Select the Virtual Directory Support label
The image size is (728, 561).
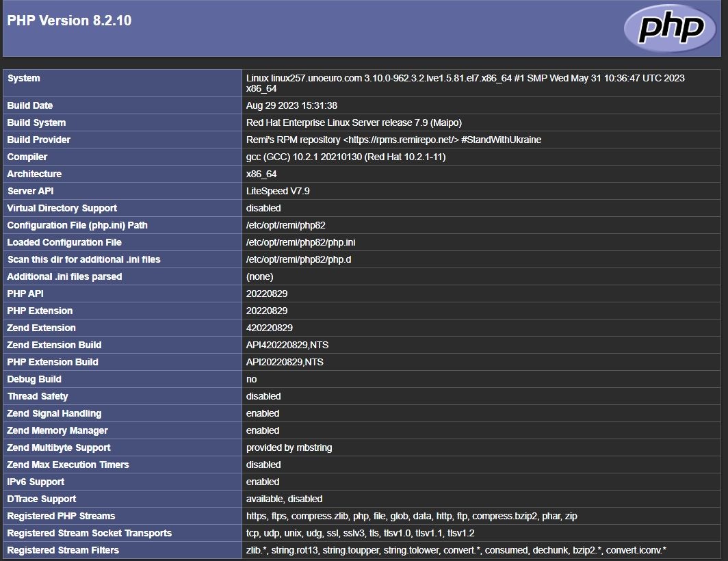62,208
